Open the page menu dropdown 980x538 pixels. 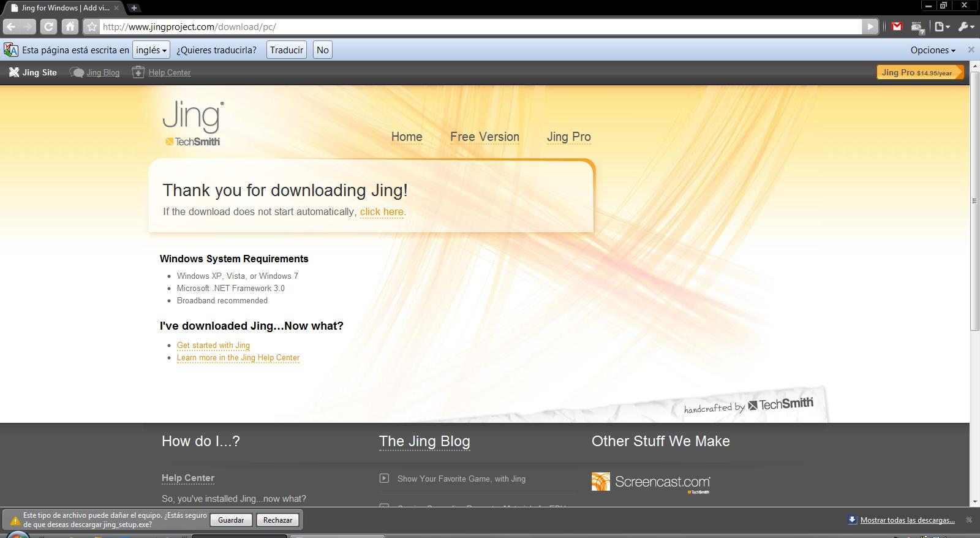point(941,26)
